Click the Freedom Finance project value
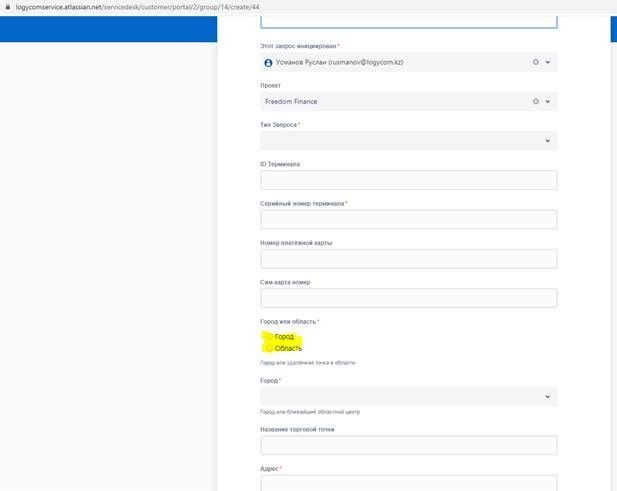This screenshot has height=491, width=617. [291, 102]
